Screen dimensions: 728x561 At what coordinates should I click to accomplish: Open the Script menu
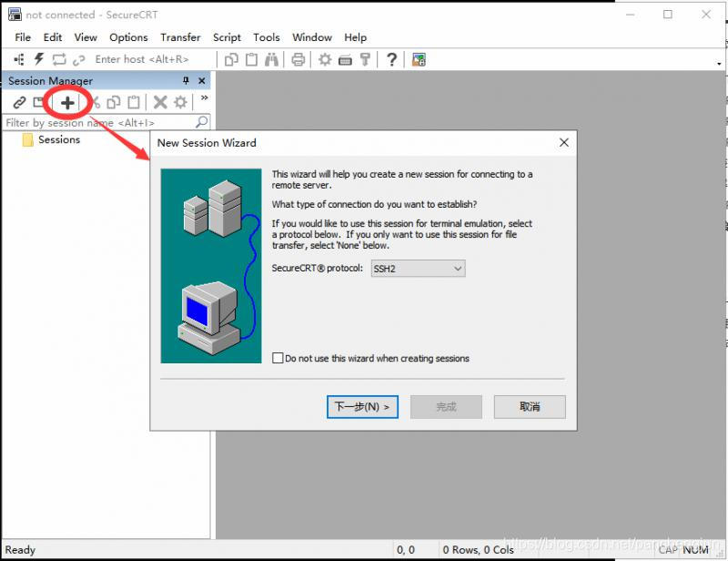(x=227, y=37)
